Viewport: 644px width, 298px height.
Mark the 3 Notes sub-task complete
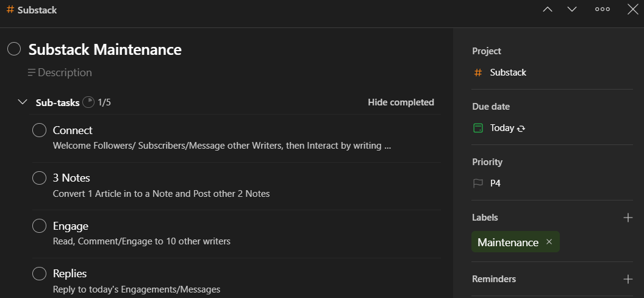40,178
